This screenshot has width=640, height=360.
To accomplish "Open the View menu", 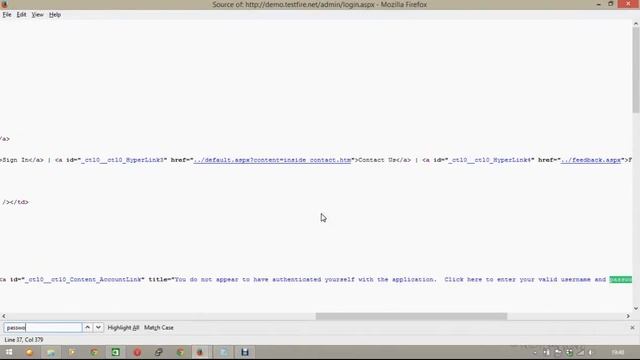I will point(37,15).
